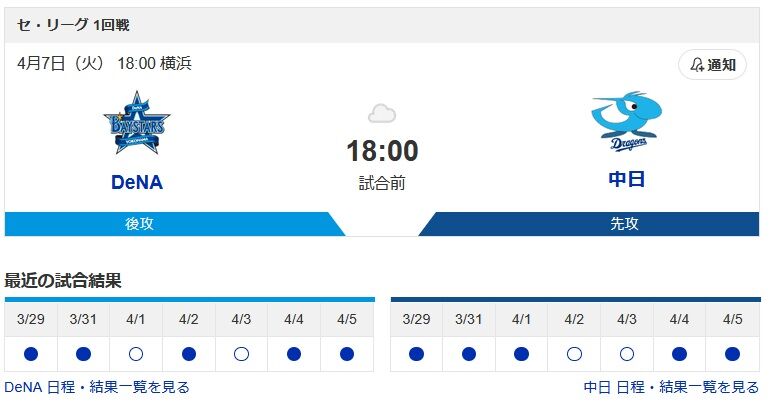Click Chunichi's 4/2 win result circle
770x408 pixels.
[574, 354]
